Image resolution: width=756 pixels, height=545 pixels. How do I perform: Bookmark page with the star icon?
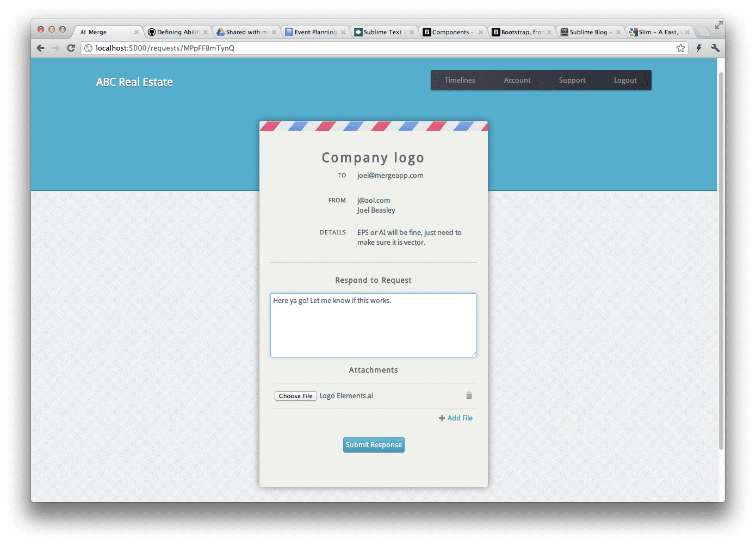680,48
